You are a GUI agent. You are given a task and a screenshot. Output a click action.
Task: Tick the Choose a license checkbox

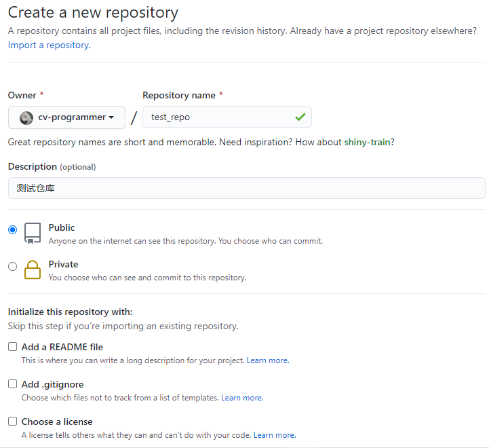[x=13, y=422]
